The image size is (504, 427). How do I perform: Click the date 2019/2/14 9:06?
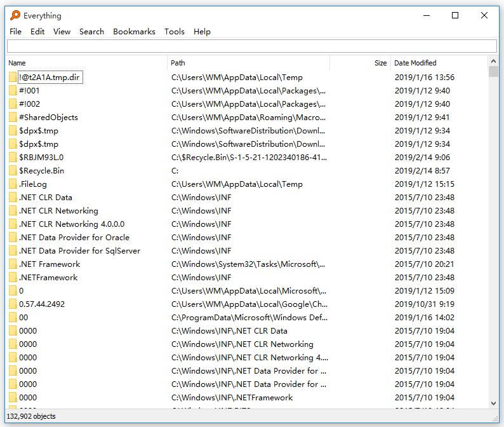pos(422,158)
